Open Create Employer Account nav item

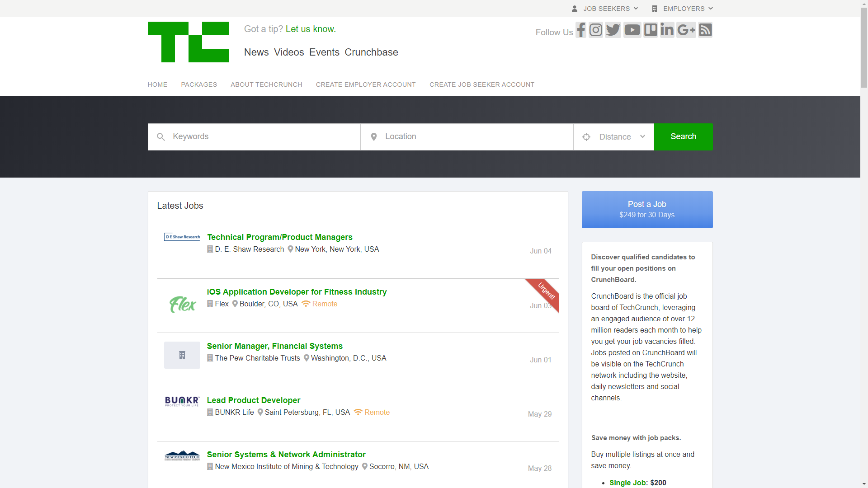point(365,84)
